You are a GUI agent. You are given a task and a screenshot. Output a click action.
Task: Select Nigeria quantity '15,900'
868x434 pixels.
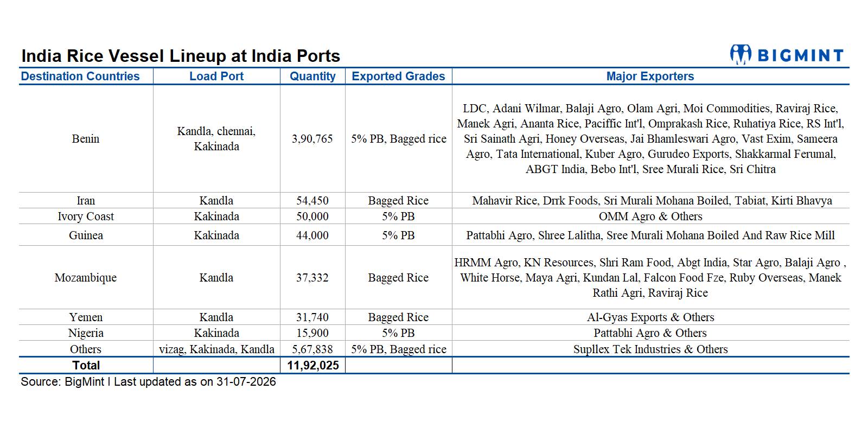312,333
